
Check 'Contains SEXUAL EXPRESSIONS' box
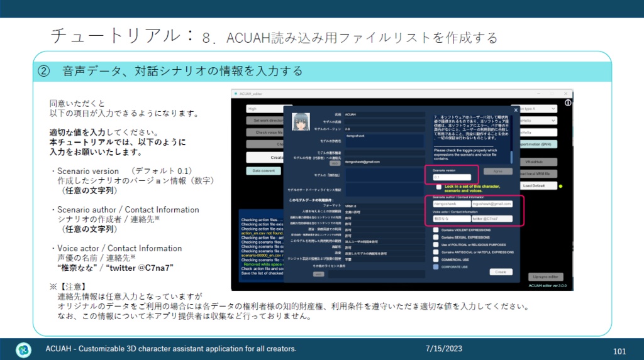coord(436,237)
